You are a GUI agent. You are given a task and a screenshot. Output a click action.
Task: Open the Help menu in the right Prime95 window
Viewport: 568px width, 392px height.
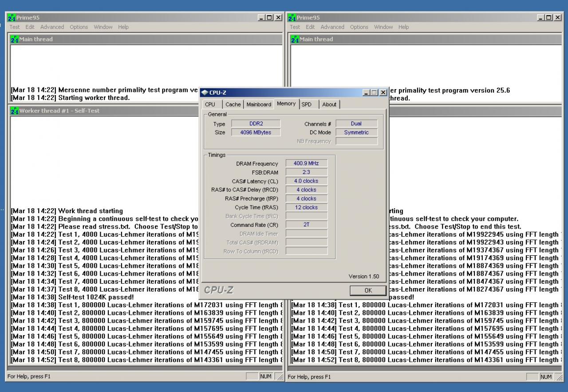[x=403, y=27]
